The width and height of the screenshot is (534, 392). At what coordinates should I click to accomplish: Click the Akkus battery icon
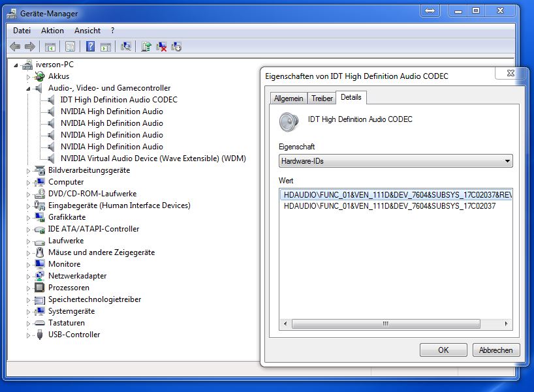[40, 76]
